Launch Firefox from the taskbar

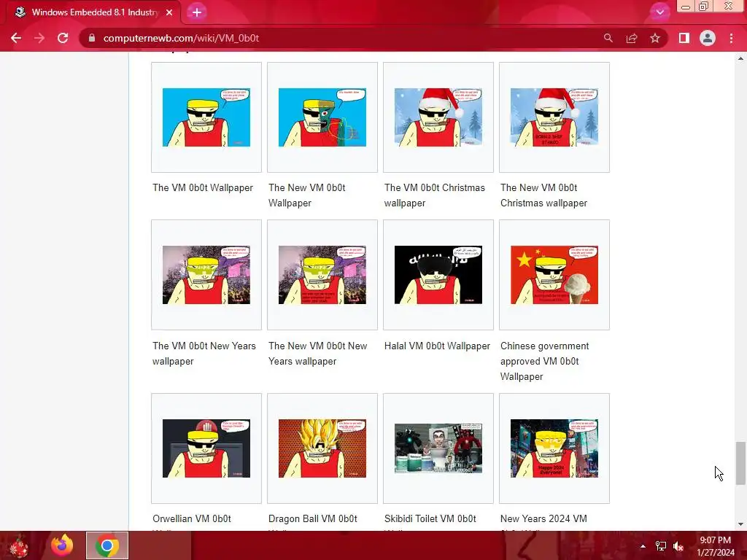pyautogui.click(x=62, y=545)
